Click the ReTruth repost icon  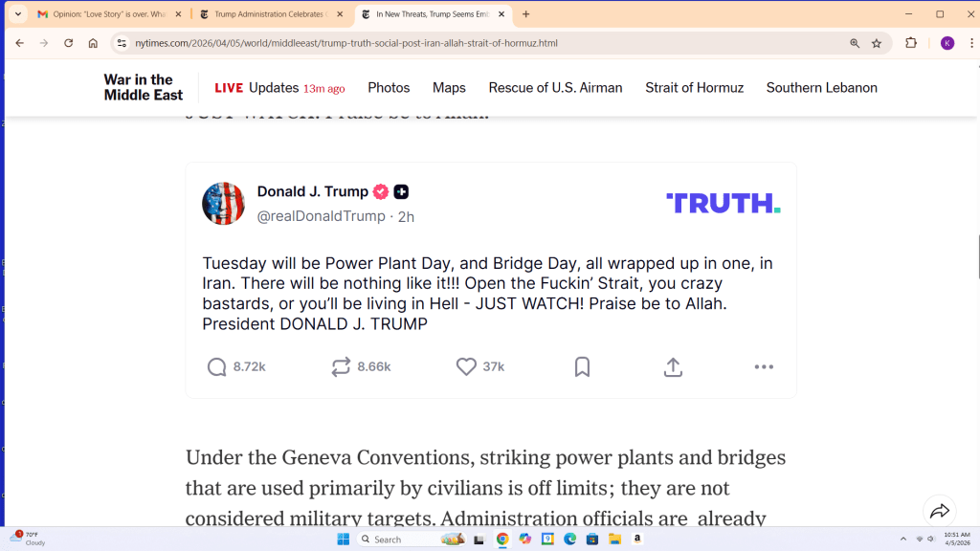pyautogui.click(x=340, y=366)
